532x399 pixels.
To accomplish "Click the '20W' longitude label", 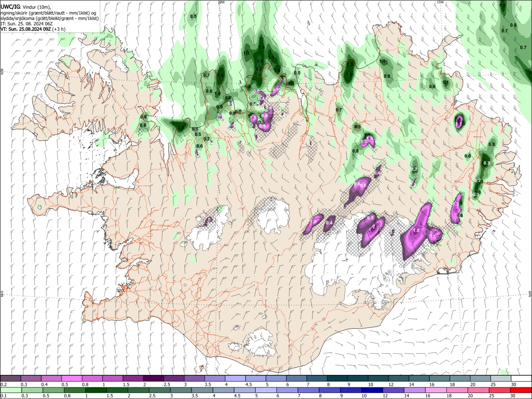I will point(221,2).
